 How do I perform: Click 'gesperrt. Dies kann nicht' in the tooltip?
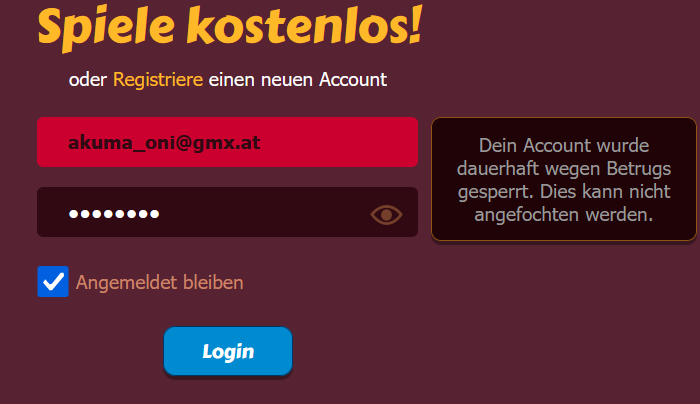[564, 192]
